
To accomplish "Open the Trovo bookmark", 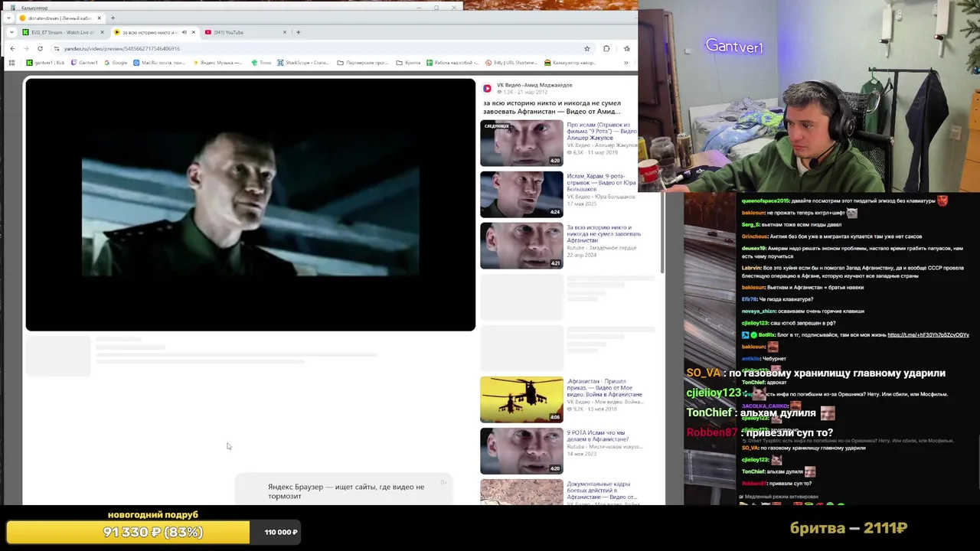I will [x=262, y=63].
